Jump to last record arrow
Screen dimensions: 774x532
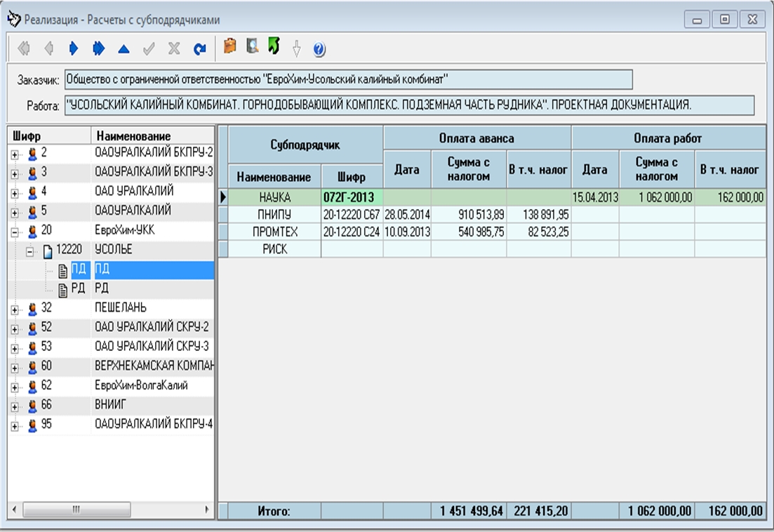pos(99,48)
